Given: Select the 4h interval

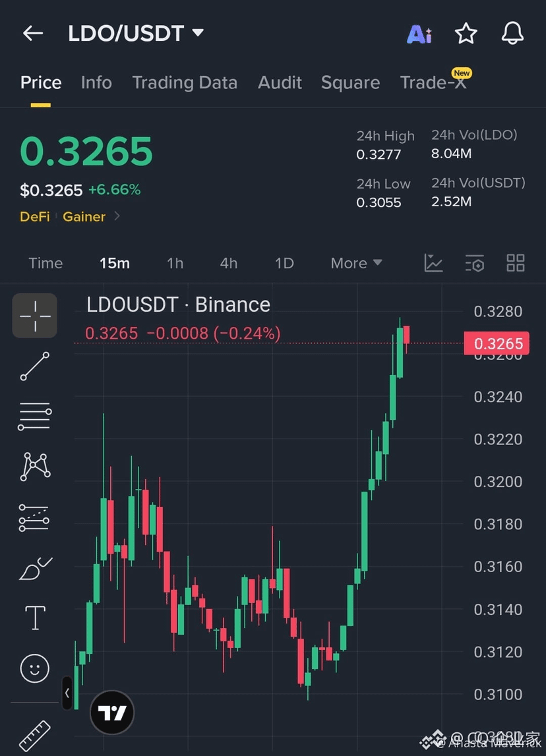Looking at the screenshot, I should [229, 263].
